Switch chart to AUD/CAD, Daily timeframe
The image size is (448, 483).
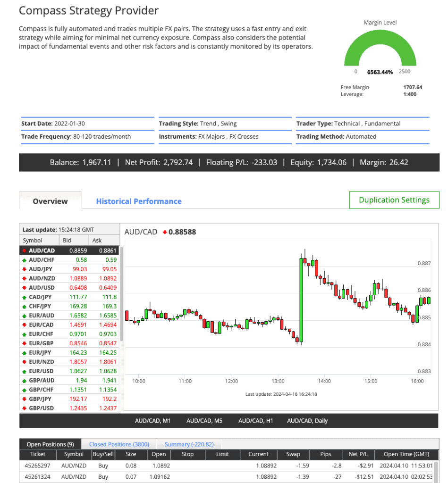click(307, 421)
